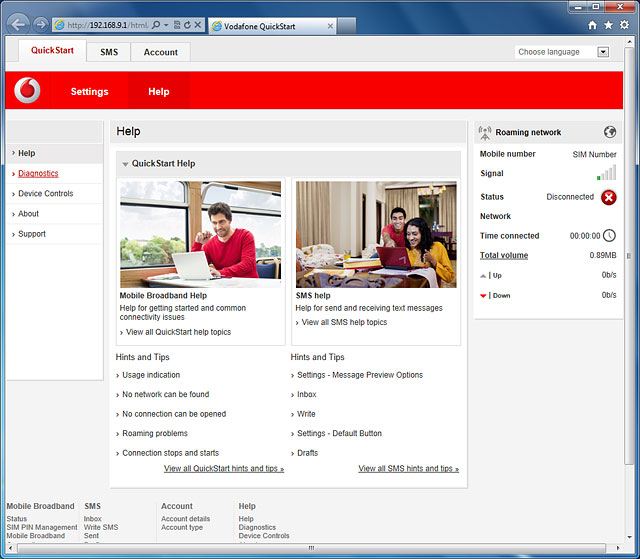This screenshot has height=559, width=640.
Task: Click the signal strength bars icon
Action: click(x=607, y=173)
